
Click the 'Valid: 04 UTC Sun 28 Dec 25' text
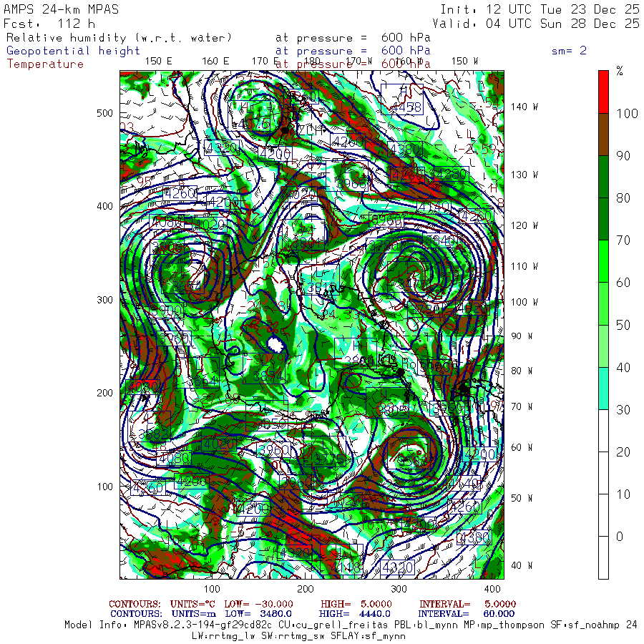point(535,24)
